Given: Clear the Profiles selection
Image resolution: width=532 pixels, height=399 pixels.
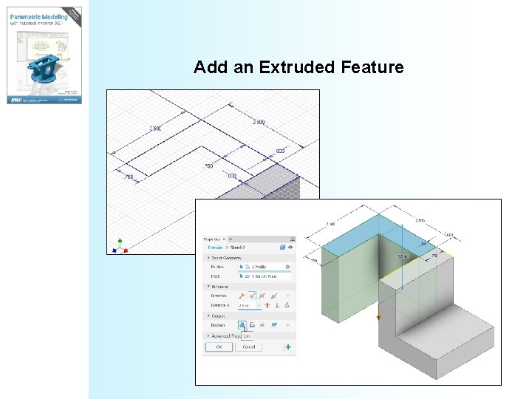Looking at the screenshot, I should (287, 267).
